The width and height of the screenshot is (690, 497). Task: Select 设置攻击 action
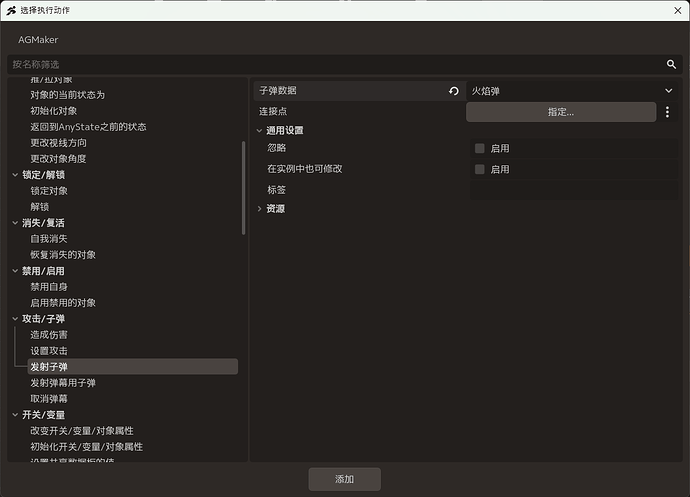pos(49,351)
